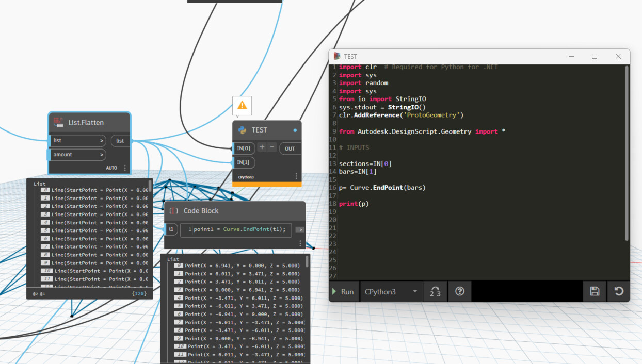The height and width of the screenshot is (364, 642).
Task: Toggle the blue preview dot on the TEST node
Action: (x=294, y=130)
